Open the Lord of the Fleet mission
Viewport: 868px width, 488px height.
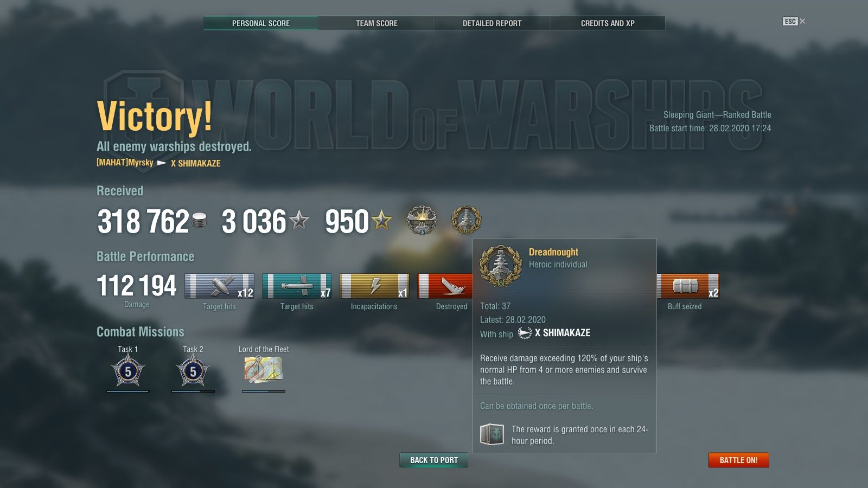[x=263, y=370]
